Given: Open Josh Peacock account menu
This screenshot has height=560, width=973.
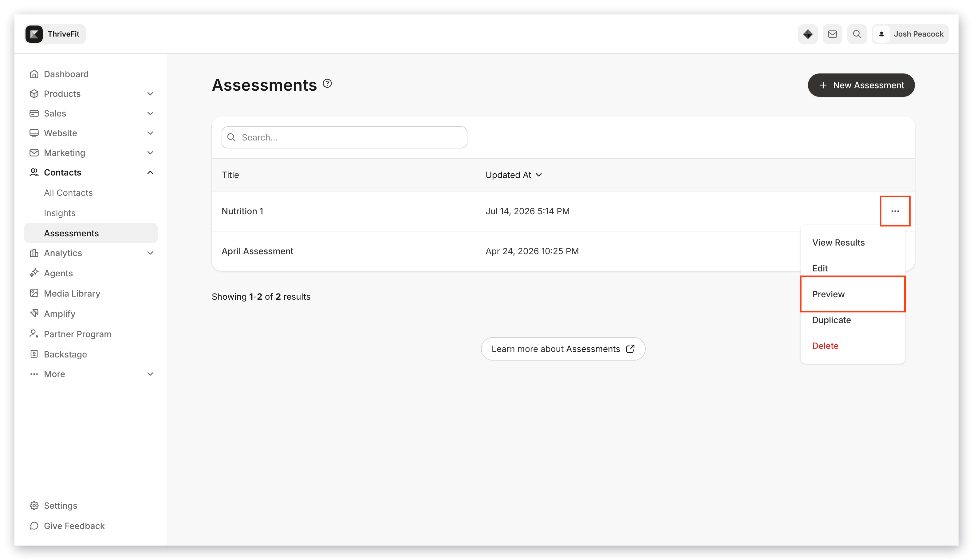Looking at the screenshot, I should click(x=910, y=34).
